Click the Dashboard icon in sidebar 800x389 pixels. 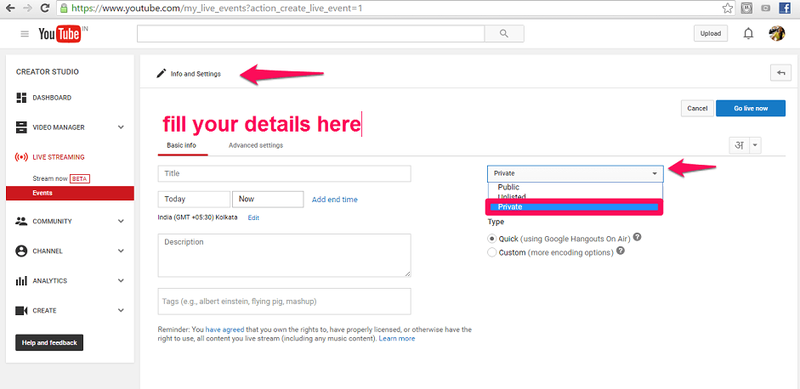pos(21,98)
